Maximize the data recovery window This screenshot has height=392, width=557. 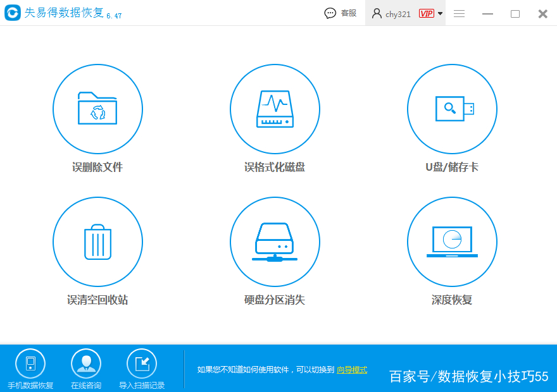point(515,14)
